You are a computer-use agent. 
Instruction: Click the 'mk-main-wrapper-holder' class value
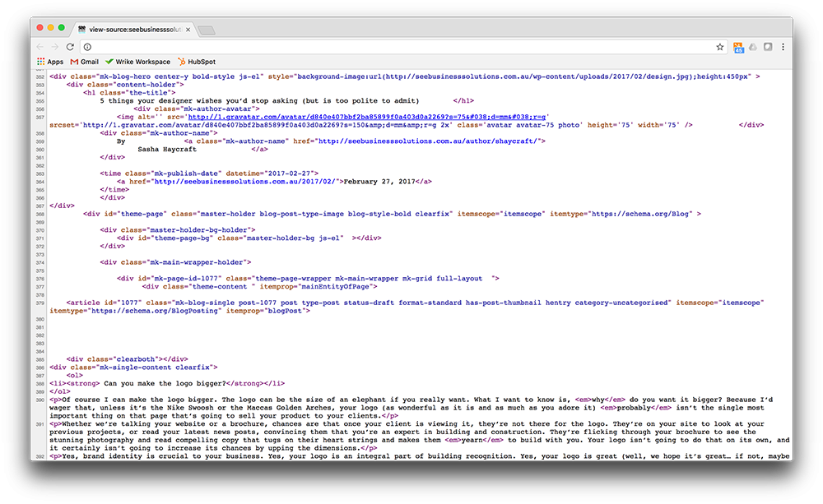pyautogui.click(x=198, y=262)
